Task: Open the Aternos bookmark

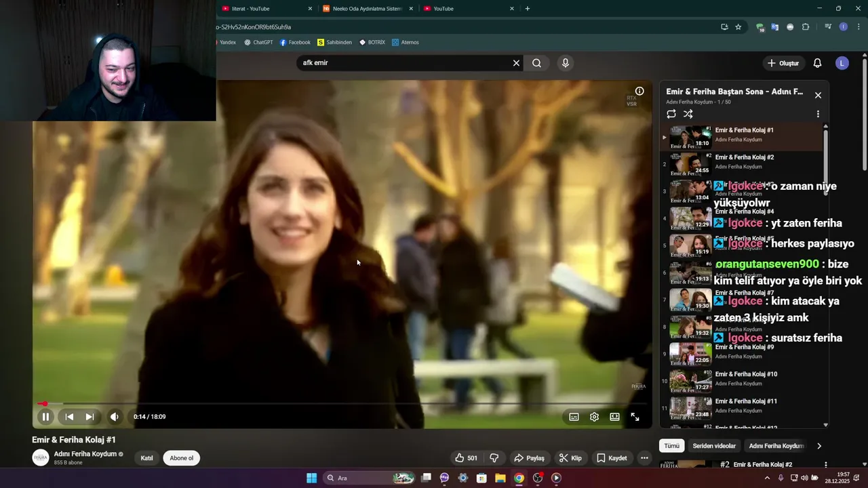Action: (405, 43)
